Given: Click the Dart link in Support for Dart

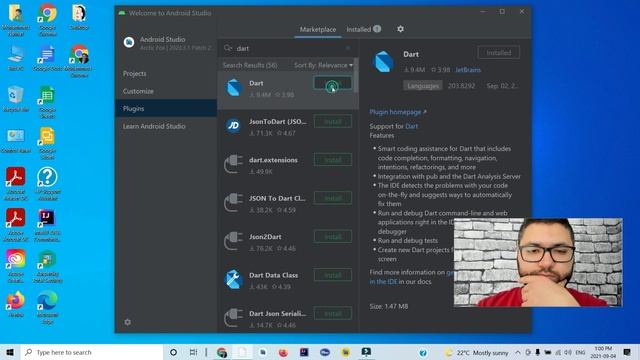Looking at the screenshot, I should (x=411, y=126).
